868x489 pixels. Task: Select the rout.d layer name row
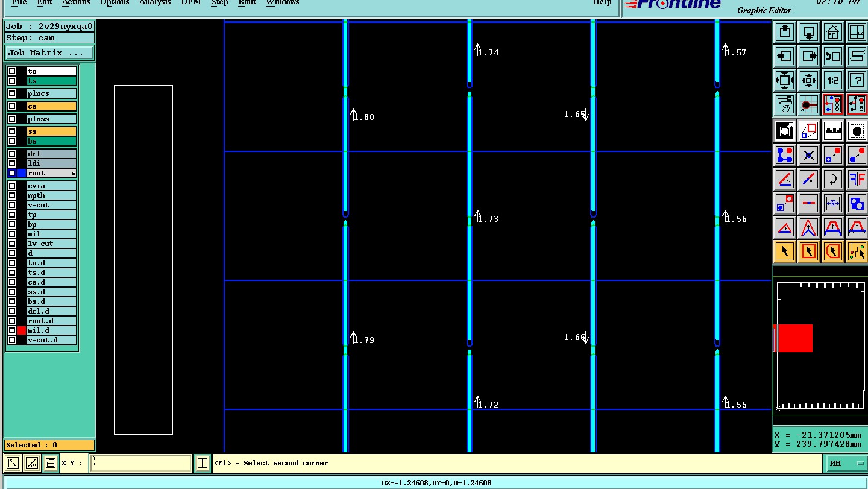(52, 321)
